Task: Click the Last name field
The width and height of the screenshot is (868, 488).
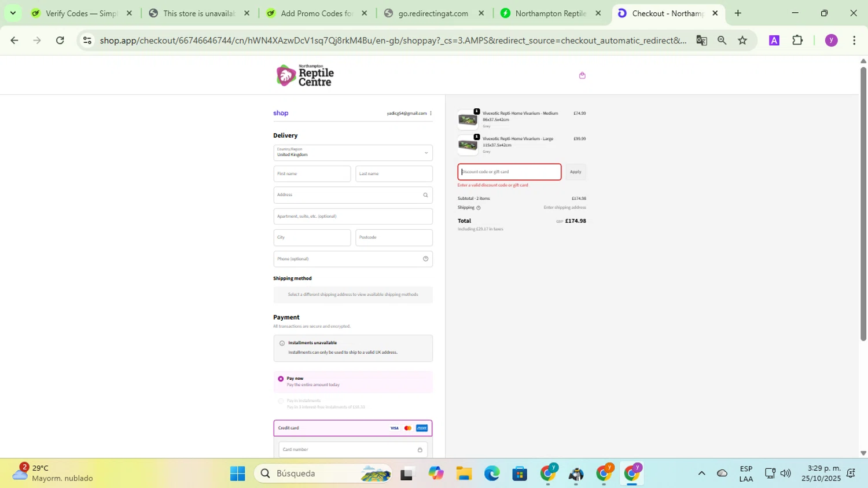Action: (x=394, y=174)
